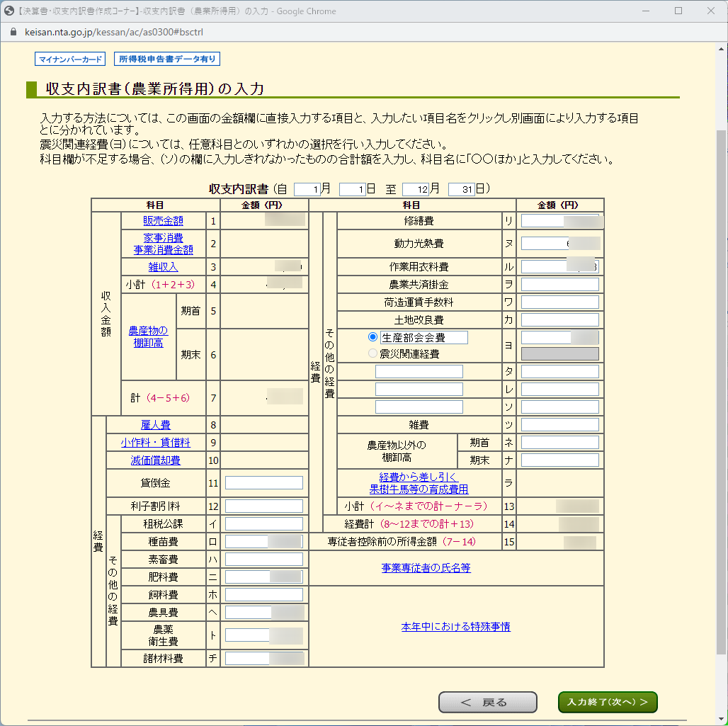Viewport: 728px width, 726px height.
Task: Click the 戻る button
Action: (x=487, y=702)
